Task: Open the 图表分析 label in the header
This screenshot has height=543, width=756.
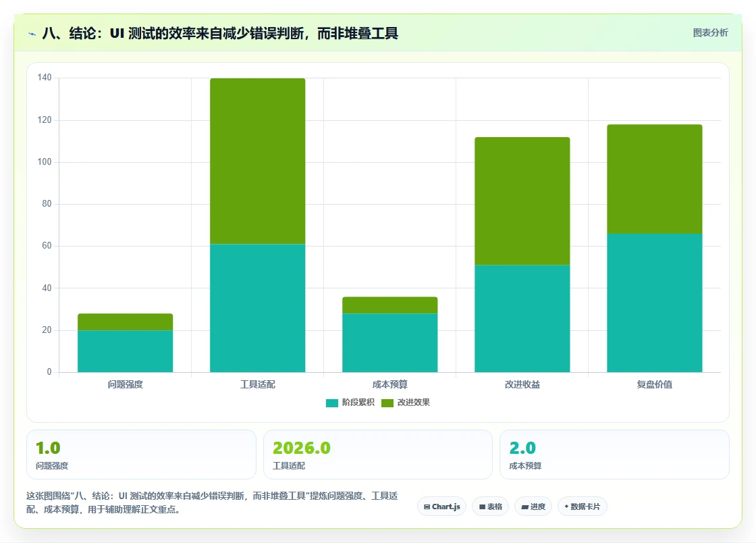Action: [x=710, y=33]
